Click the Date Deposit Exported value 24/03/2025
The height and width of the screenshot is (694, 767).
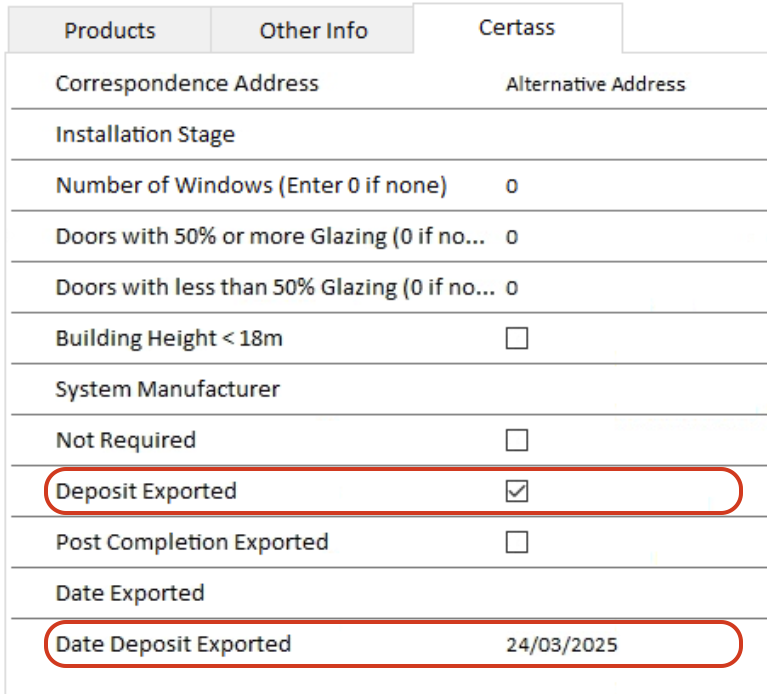pos(561,645)
